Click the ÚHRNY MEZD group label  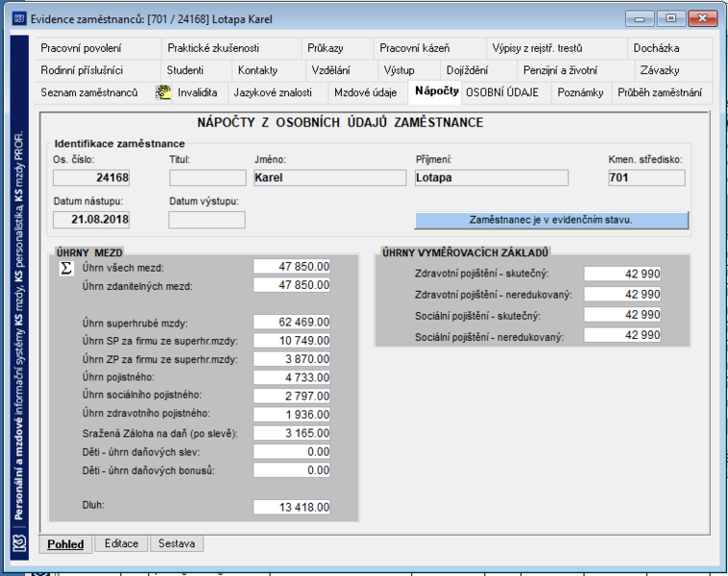(x=89, y=252)
